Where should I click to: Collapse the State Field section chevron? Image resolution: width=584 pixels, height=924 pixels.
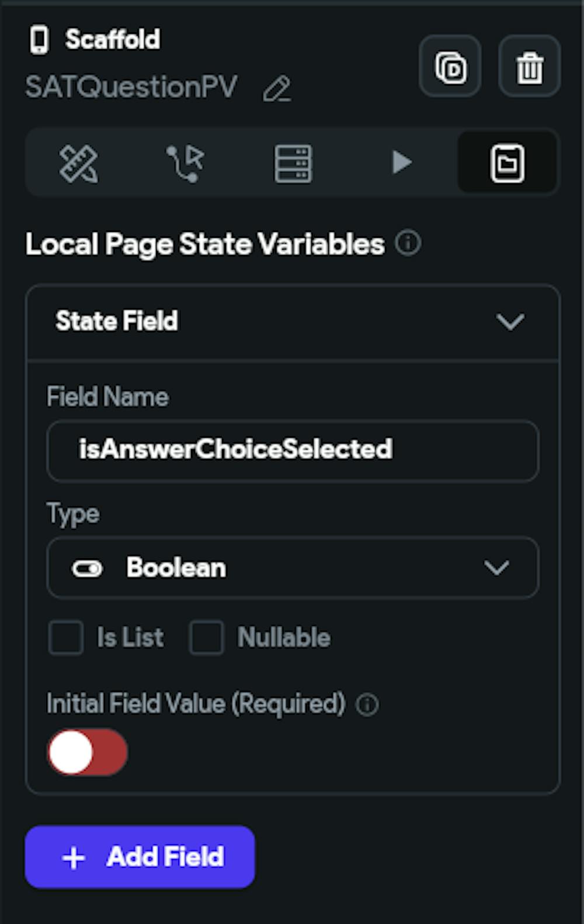coord(510,321)
